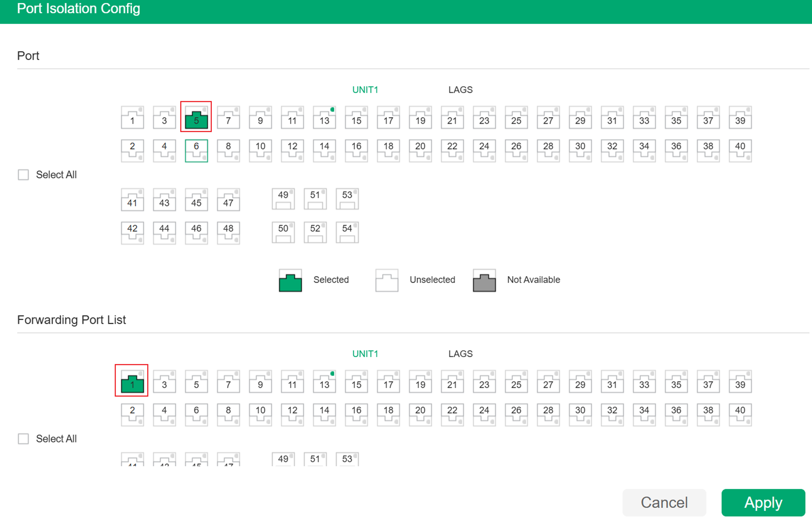
Task: Select port 13 in the Port section
Action: tap(324, 118)
